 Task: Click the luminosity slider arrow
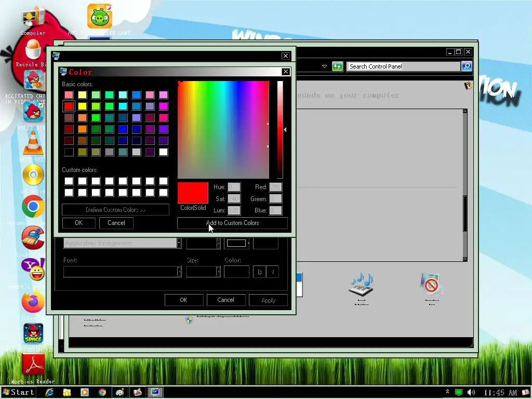point(285,129)
